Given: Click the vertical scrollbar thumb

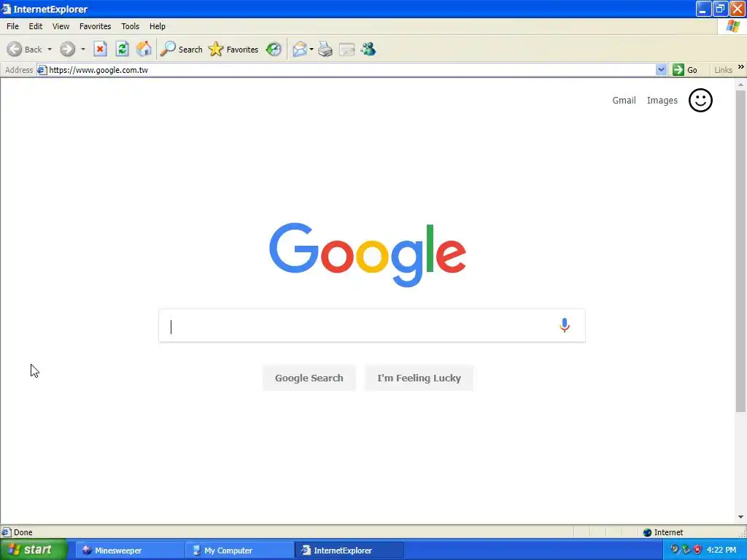Looking at the screenshot, I should click(741, 252).
